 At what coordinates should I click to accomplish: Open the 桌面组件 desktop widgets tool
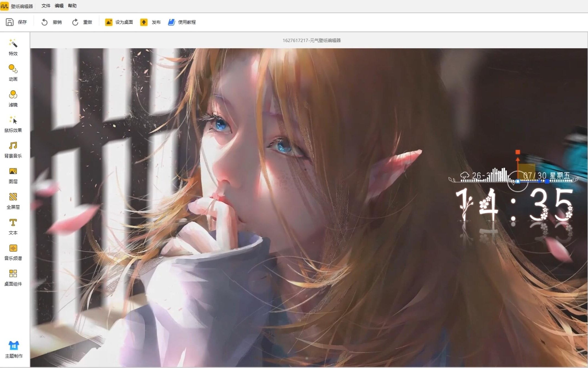(13, 278)
